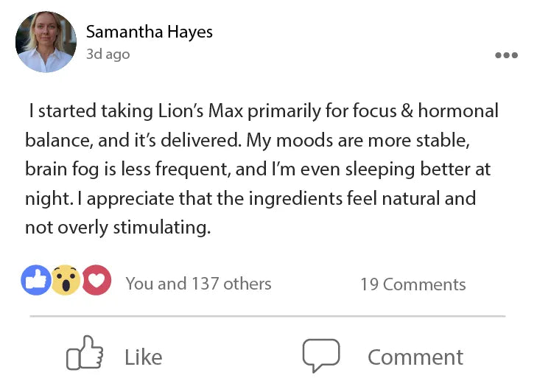This screenshot has height=392, width=537.
Task: Click the blue thumbs-up reaction icon
Action: click(x=36, y=281)
